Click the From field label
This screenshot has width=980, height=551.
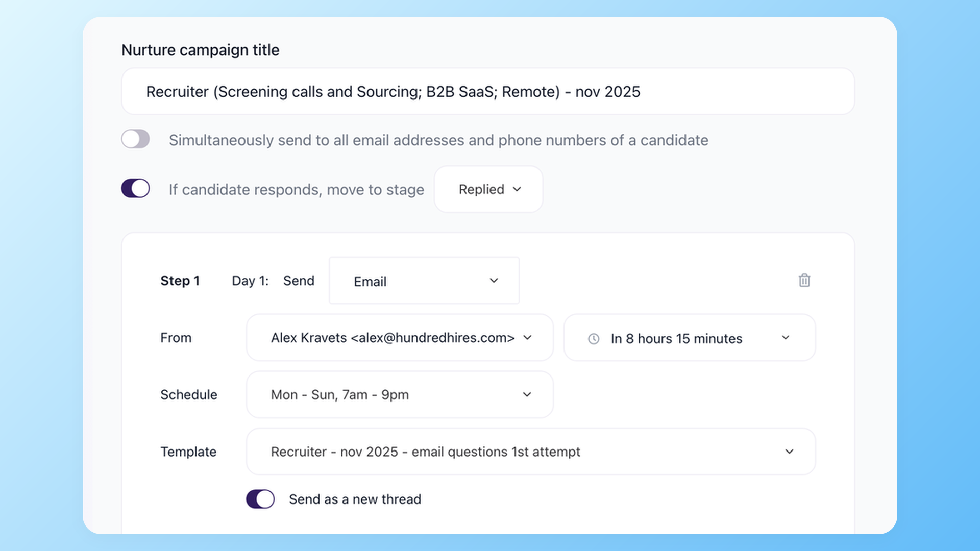pyautogui.click(x=176, y=338)
